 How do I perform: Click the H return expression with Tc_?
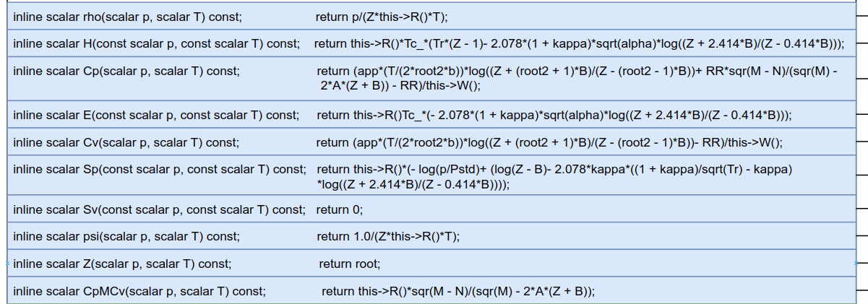(x=579, y=44)
